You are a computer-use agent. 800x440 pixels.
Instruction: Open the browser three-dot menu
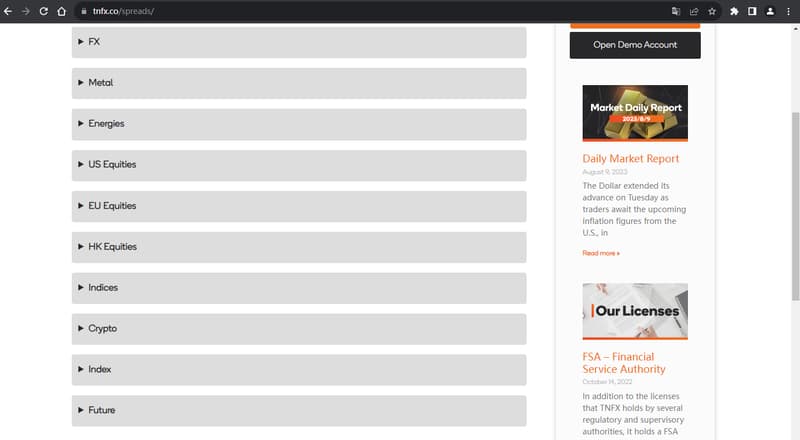(x=788, y=11)
